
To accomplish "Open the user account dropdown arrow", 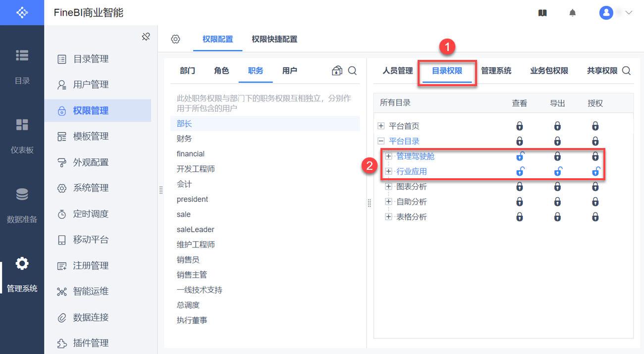I will click(629, 13).
